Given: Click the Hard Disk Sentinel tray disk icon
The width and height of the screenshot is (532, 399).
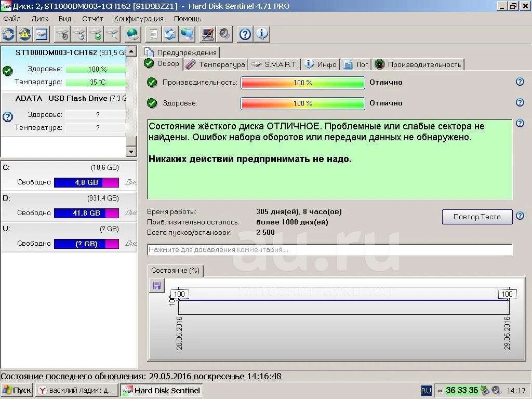Looking at the screenshot, I should [x=485, y=391].
